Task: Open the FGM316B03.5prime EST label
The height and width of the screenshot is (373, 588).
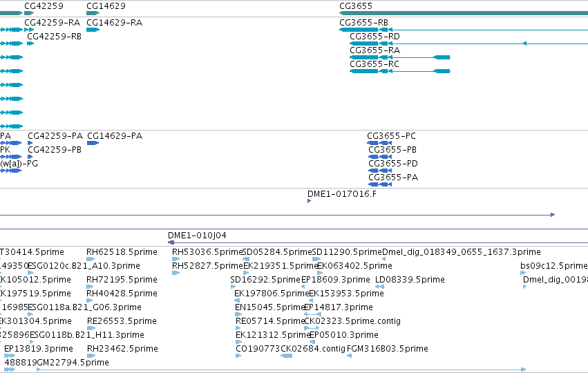Action: pos(388,349)
